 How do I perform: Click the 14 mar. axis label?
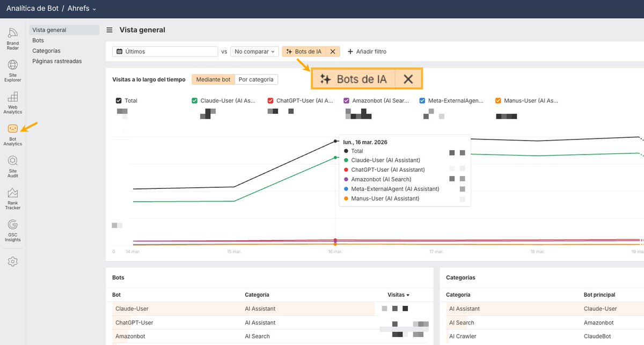[133, 251]
